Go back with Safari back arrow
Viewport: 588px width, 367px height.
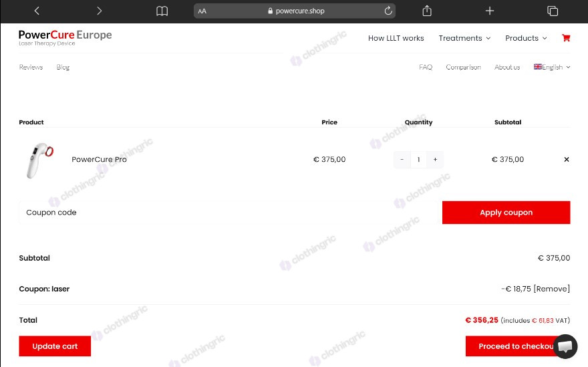(x=36, y=11)
